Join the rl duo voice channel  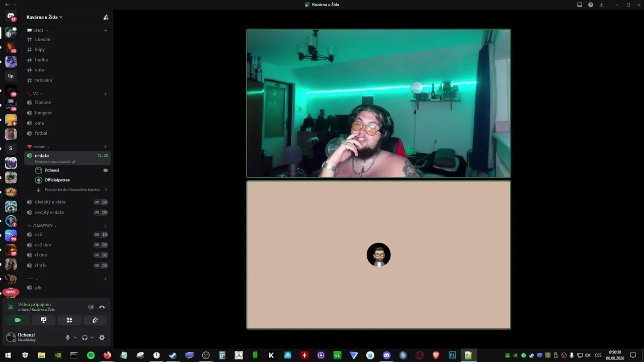67,255
